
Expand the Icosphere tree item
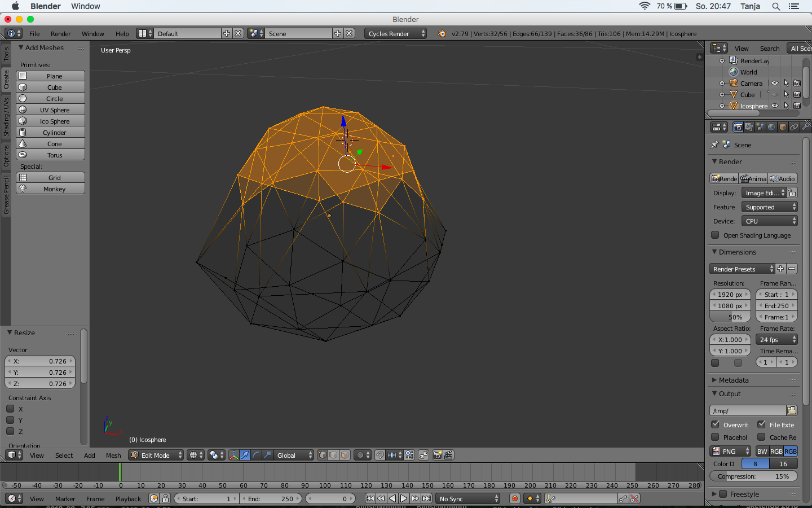[722, 106]
